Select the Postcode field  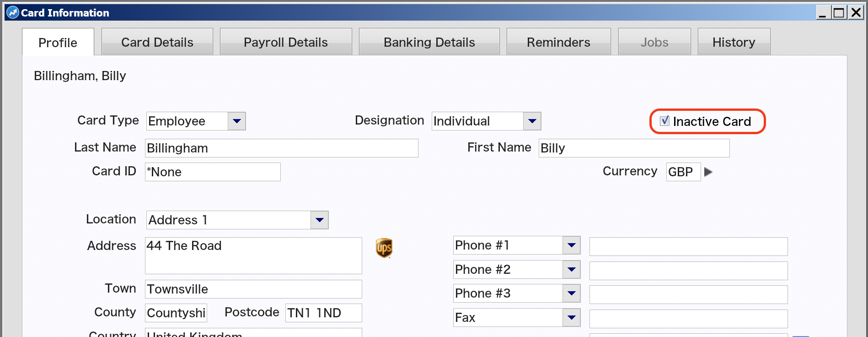[x=324, y=313]
